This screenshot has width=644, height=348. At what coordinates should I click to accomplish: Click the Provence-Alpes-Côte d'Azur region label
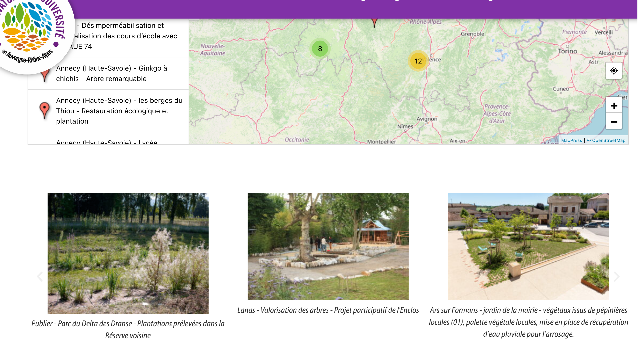pyautogui.click(x=497, y=114)
